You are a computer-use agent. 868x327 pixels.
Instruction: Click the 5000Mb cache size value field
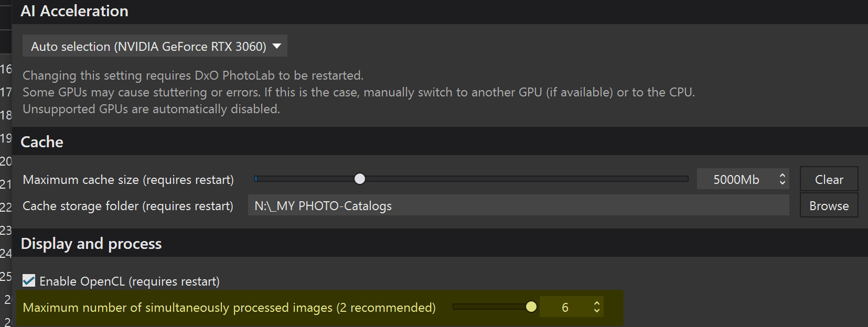pyautogui.click(x=736, y=180)
